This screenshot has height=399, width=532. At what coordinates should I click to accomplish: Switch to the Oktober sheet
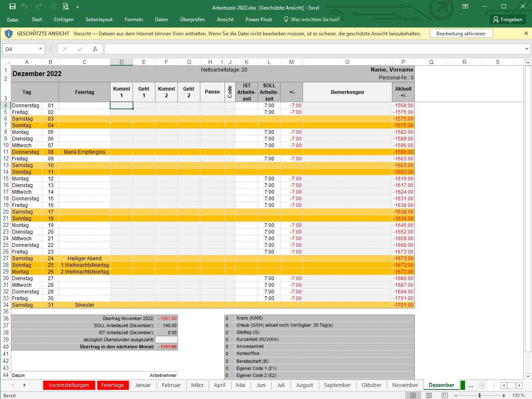point(372,385)
